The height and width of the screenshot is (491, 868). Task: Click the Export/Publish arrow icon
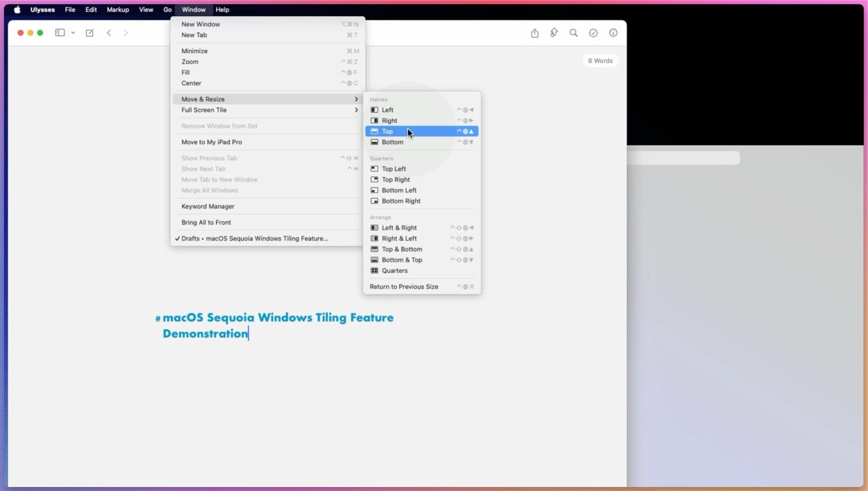(x=554, y=33)
